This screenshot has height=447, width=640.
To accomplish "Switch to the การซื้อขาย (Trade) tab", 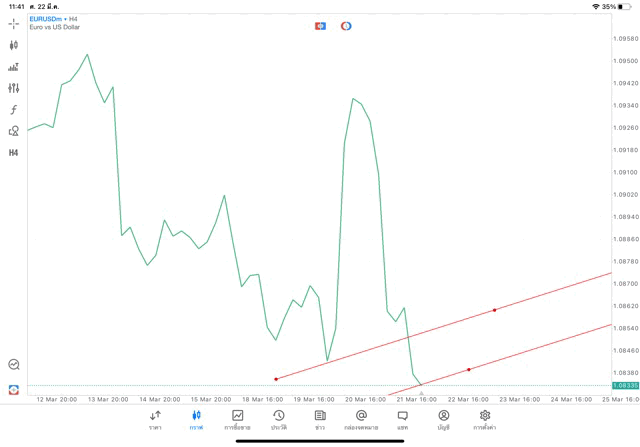I will [x=237, y=420].
